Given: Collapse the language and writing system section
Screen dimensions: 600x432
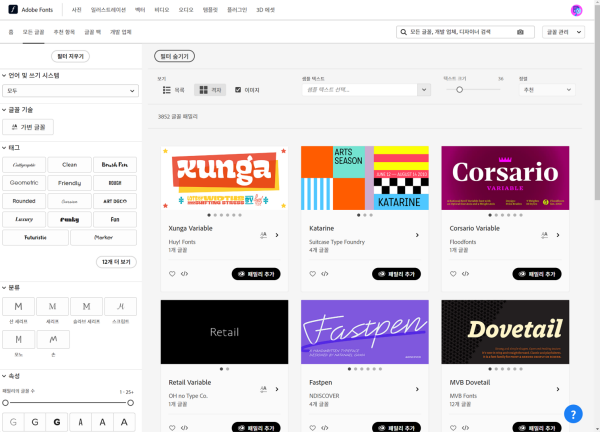Looking at the screenshot, I should point(4,75).
